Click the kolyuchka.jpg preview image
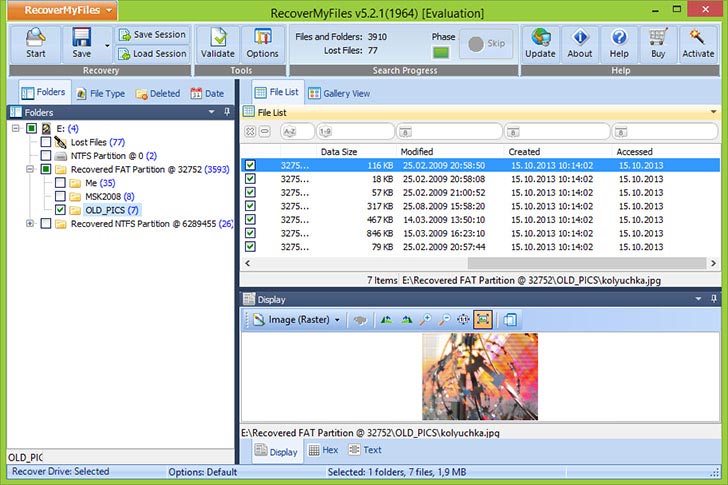 [480, 376]
